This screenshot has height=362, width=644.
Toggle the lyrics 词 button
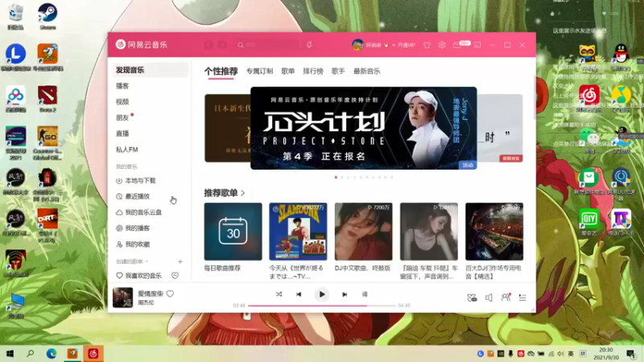click(365, 294)
